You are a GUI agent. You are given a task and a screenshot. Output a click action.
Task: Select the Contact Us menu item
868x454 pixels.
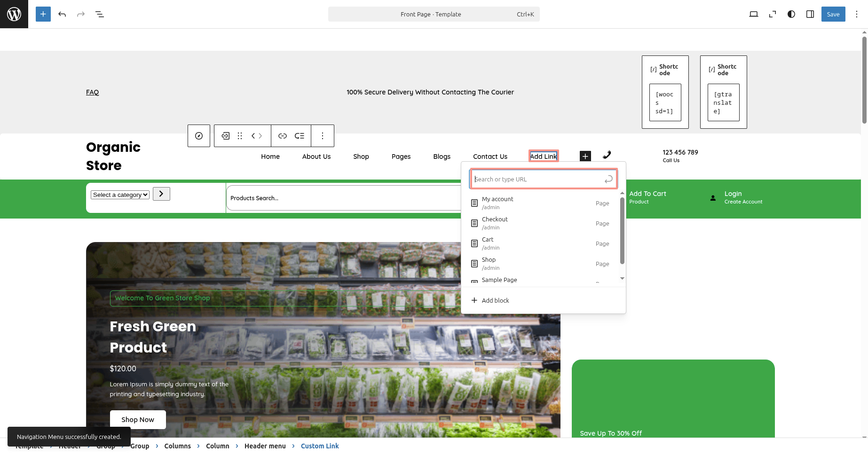pos(490,157)
